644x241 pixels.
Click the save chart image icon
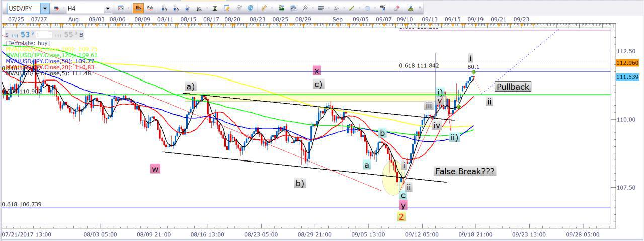pos(281,8)
